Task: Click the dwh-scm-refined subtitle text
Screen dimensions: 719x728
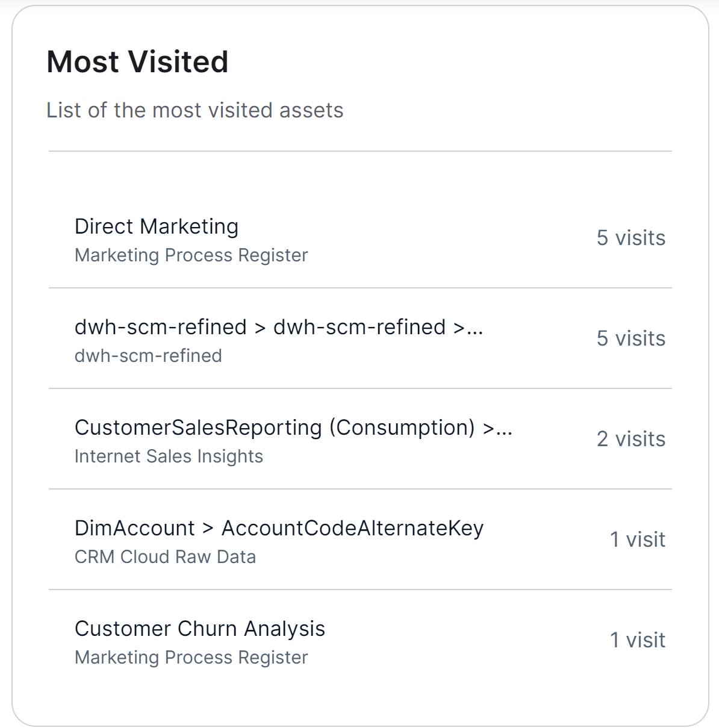Action: coord(148,355)
